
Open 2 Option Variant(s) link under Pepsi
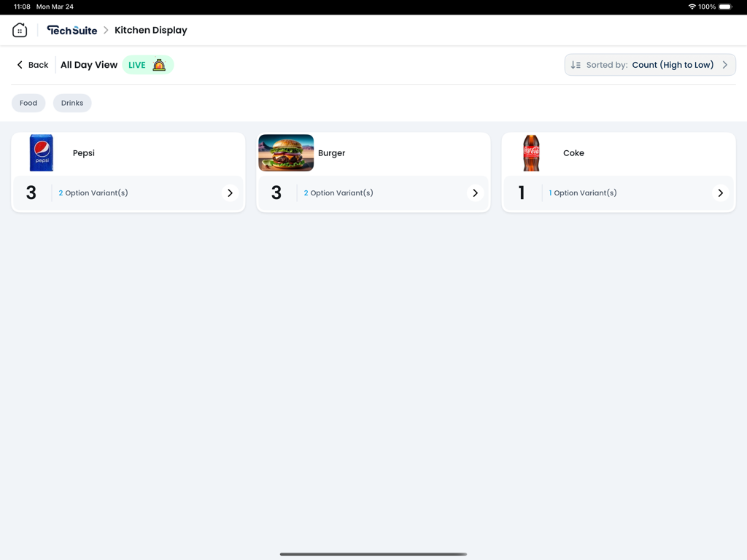coord(94,192)
